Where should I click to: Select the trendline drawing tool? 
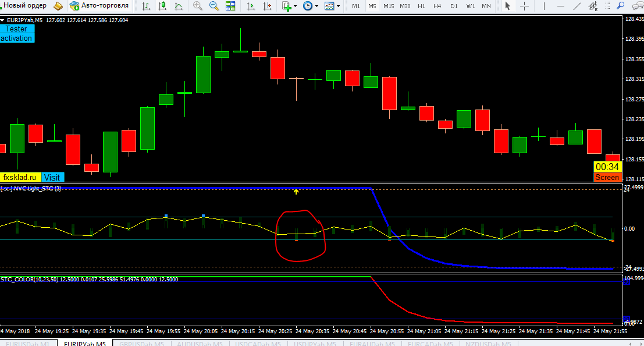pyautogui.click(x=577, y=6)
